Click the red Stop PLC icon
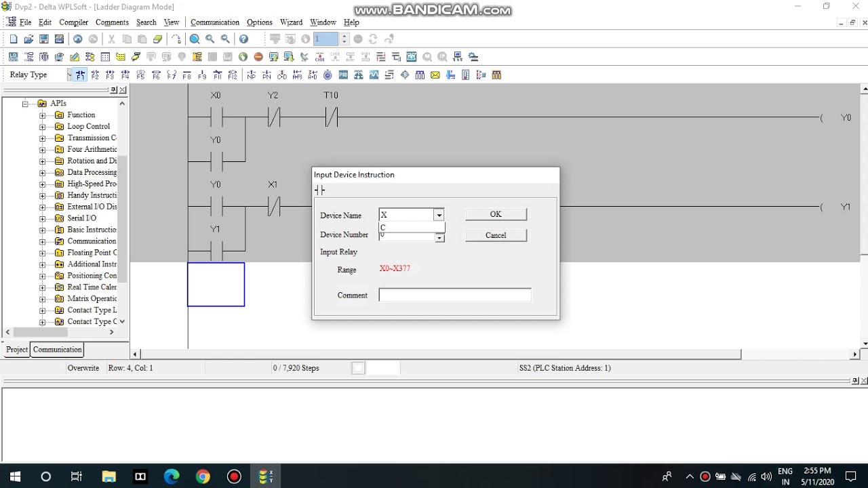Viewport: 868px width, 488px height. pyautogui.click(x=258, y=57)
